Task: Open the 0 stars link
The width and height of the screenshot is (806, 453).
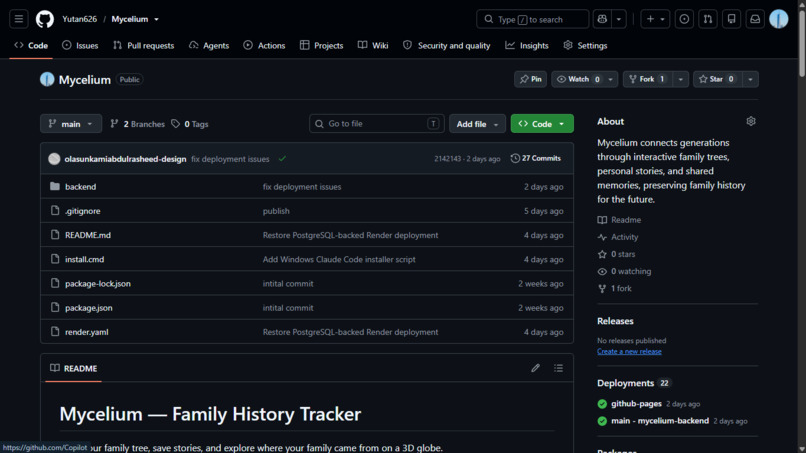Action: click(616, 254)
